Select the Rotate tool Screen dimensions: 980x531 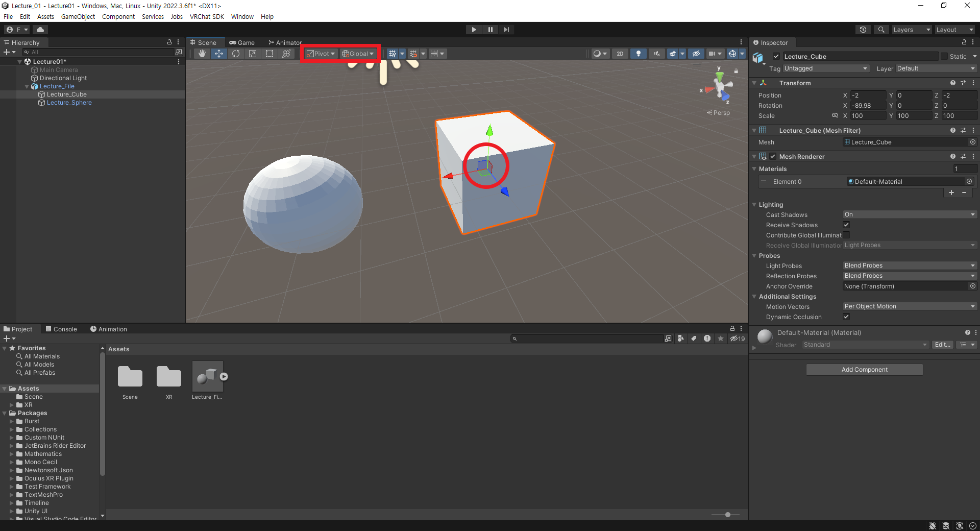(236, 54)
